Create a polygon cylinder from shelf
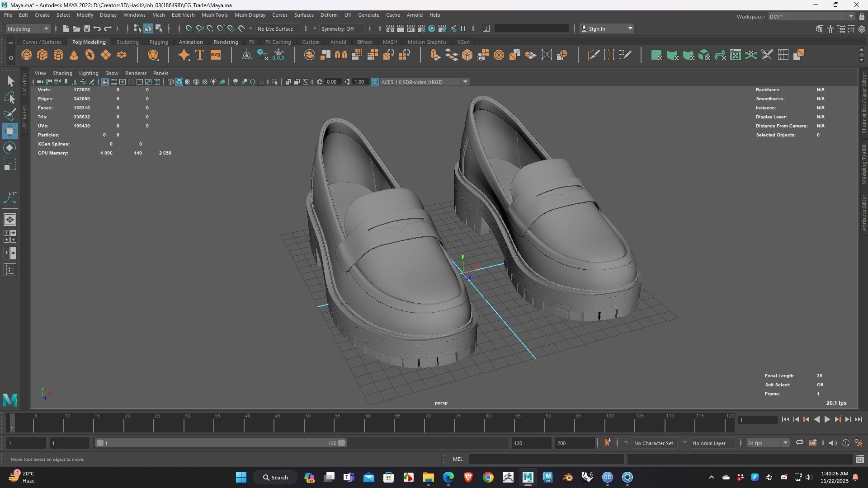 pyautogui.click(x=58, y=55)
